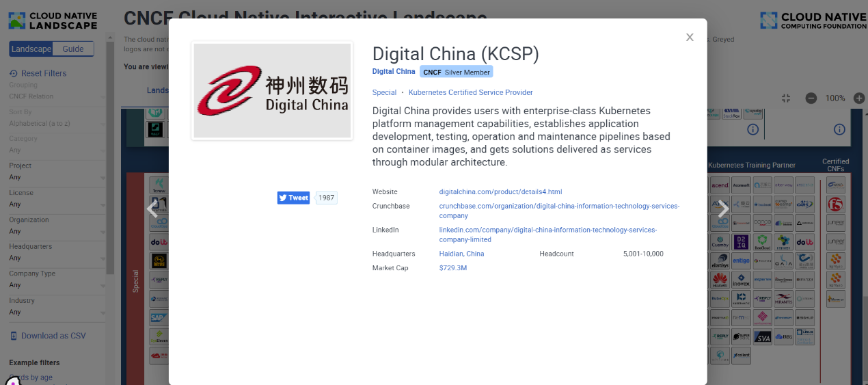Click the CNCF Silver Member badge
The width and height of the screenshot is (868, 385).
click(x=456, y=72)
